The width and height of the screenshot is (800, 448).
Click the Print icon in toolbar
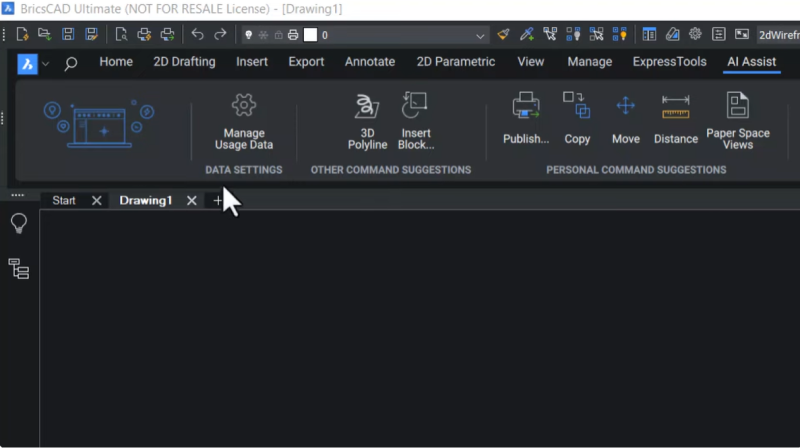(144, 35)
